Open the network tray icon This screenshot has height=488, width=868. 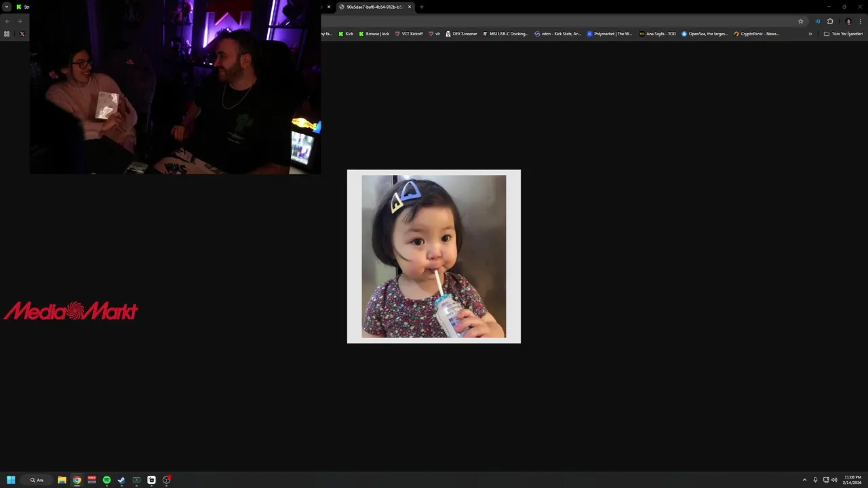point(826,480)
